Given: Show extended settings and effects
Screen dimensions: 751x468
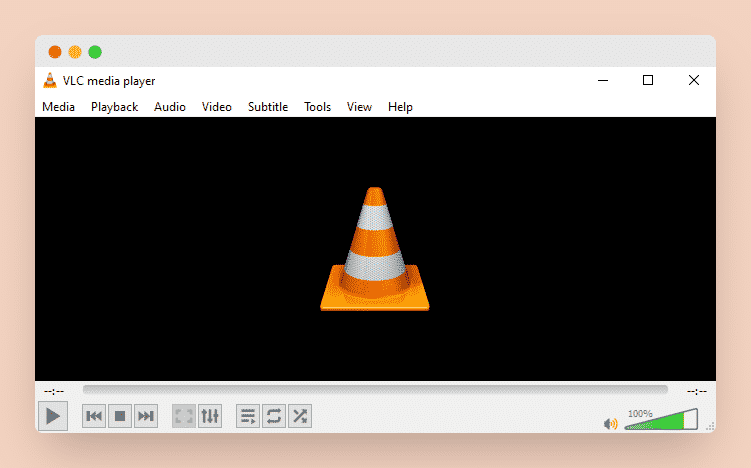Looking at the screenshot, I should 210,416.
